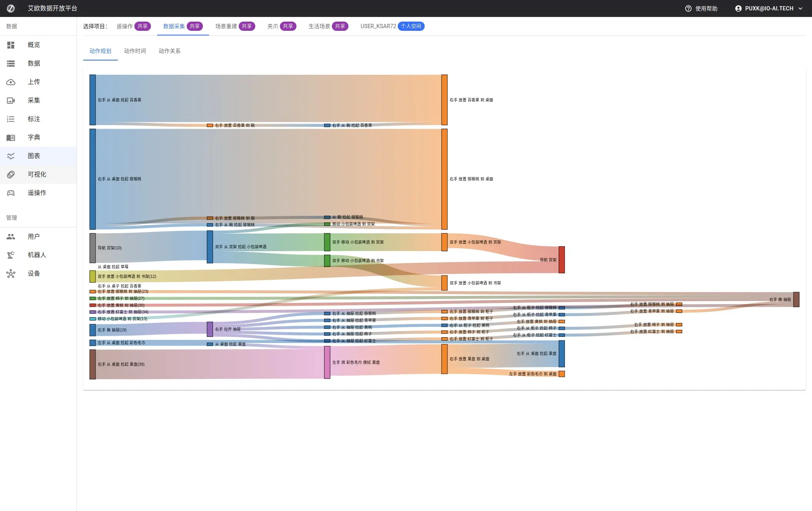812x511 pixels.
Task: Open the 使用帮助 help link
Action: 701,8
